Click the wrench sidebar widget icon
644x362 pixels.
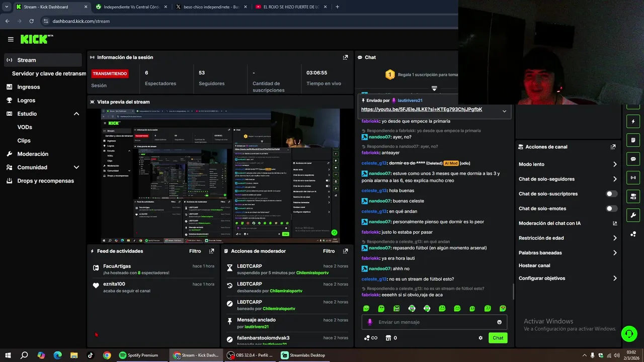click(633, 215)
